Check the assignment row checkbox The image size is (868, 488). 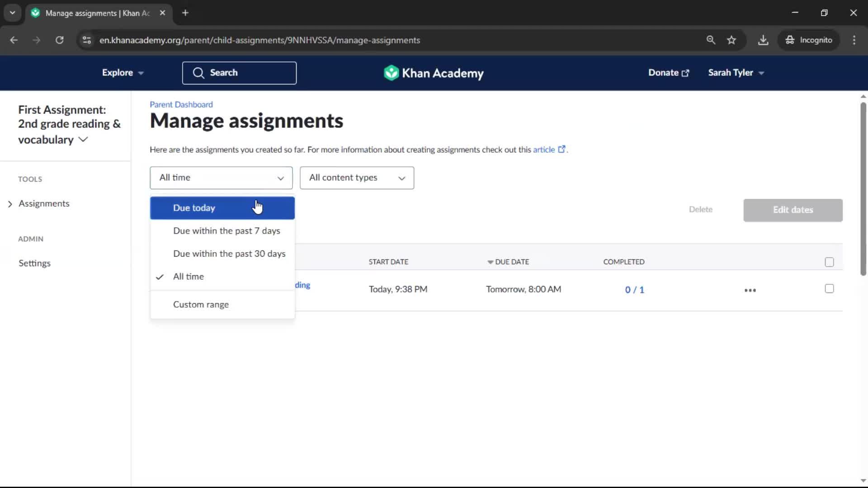[x=829, y=289]
